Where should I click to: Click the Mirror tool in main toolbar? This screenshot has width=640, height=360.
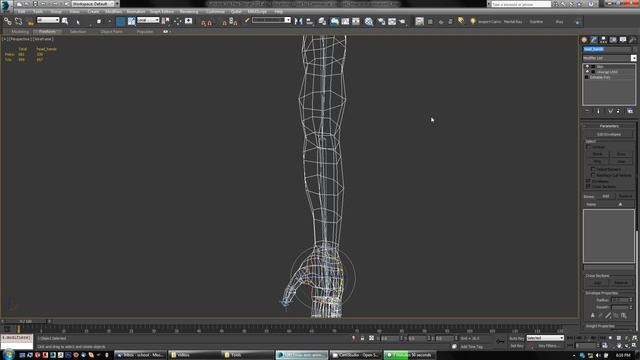point(298,21)
